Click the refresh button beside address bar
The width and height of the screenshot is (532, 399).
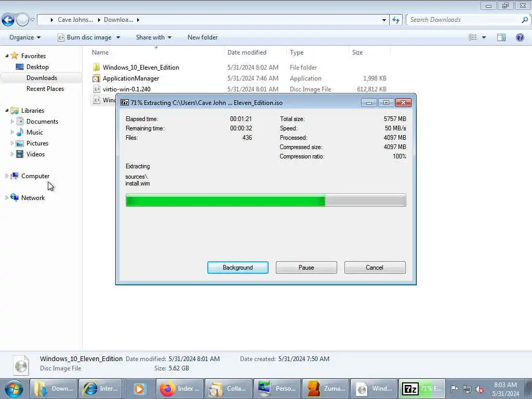click(x=395, y=20)
